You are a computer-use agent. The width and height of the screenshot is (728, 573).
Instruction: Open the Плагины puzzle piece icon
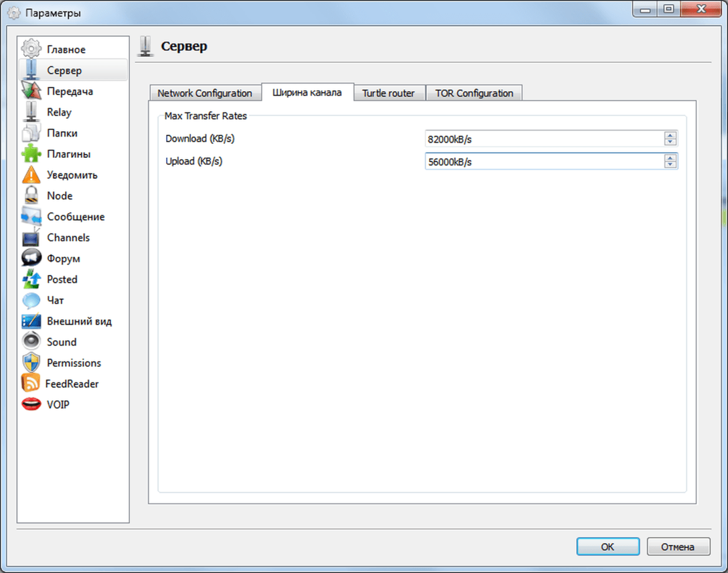coord(31,154)
